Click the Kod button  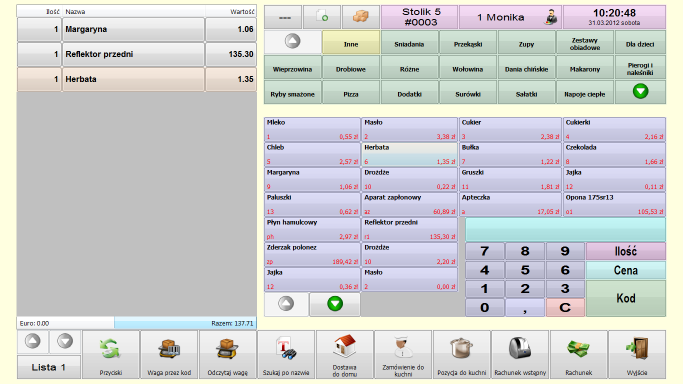click(626, 298)
